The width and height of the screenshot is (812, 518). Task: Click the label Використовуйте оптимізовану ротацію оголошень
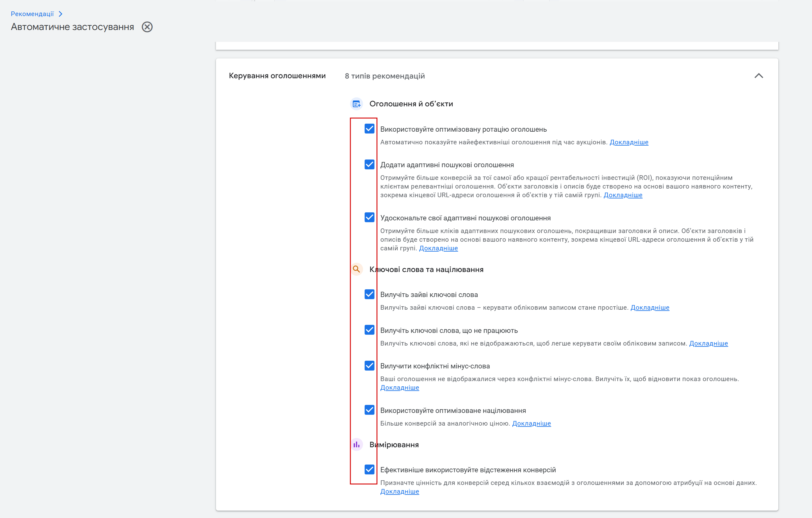click(463, 129)
